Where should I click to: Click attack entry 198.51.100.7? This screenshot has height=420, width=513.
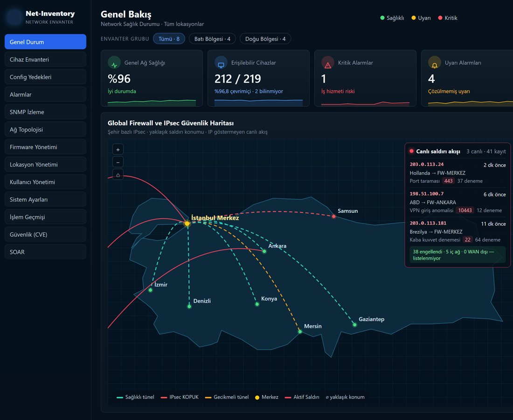pos(458,202)
